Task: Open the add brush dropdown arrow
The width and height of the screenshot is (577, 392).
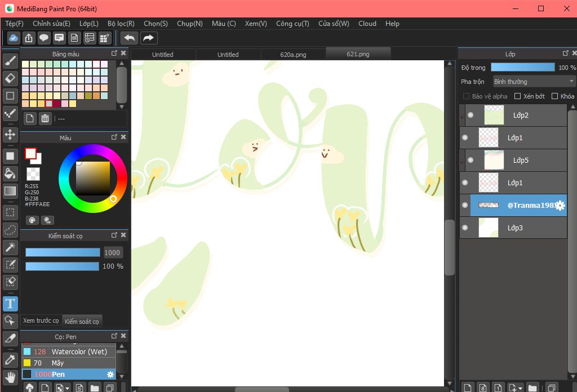Action: pos(68,388)
